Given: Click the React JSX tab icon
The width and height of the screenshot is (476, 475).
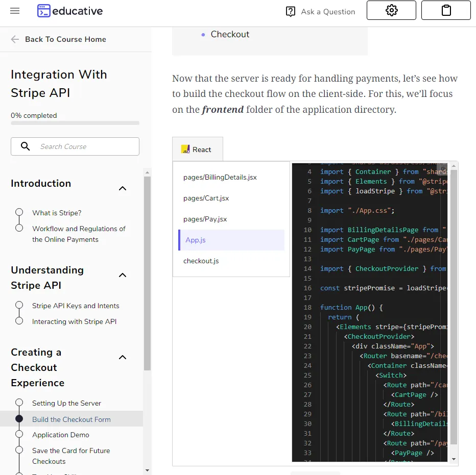Looking at the screenshot, I should pos(185,149).
